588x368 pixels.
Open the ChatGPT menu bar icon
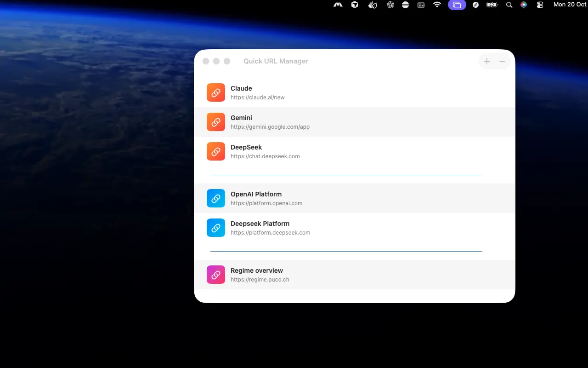390,5
